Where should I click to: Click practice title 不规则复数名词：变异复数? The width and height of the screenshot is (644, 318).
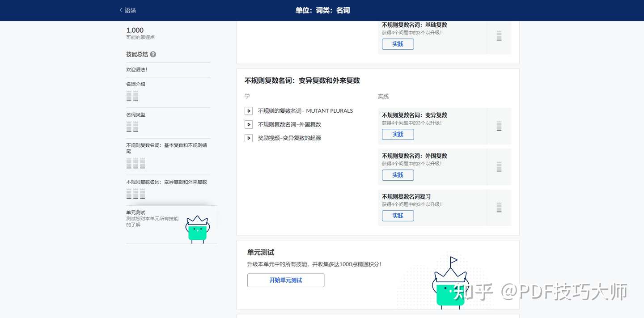(x=414, y=115)
